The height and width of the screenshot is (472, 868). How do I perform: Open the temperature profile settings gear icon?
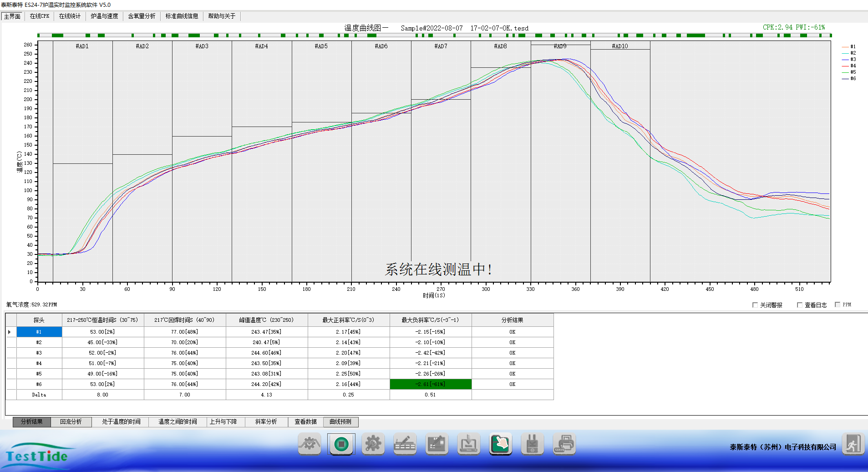[x=310, y=444]
